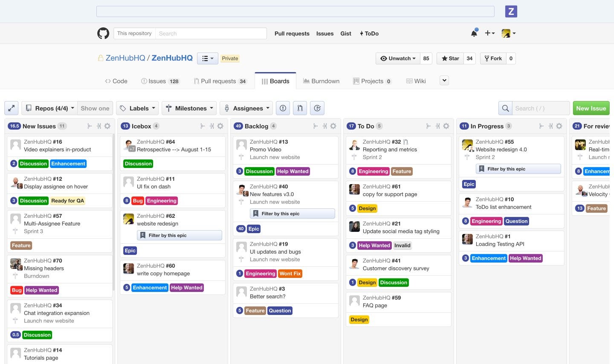Open In Progress pipeline gear settings
Viewport: 614px width, 364px height.
click(x=559, y=126)
